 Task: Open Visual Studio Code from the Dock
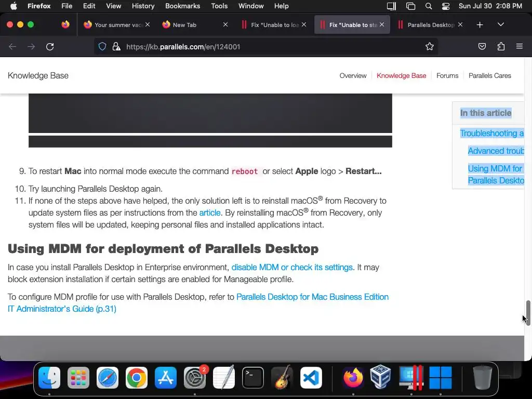(311, 378)
